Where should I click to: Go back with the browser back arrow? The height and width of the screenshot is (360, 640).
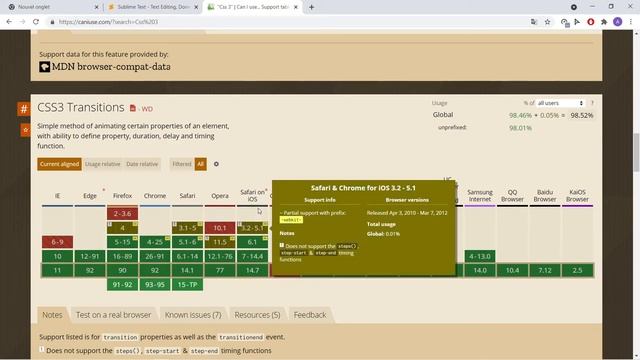(x=9, y=22)
